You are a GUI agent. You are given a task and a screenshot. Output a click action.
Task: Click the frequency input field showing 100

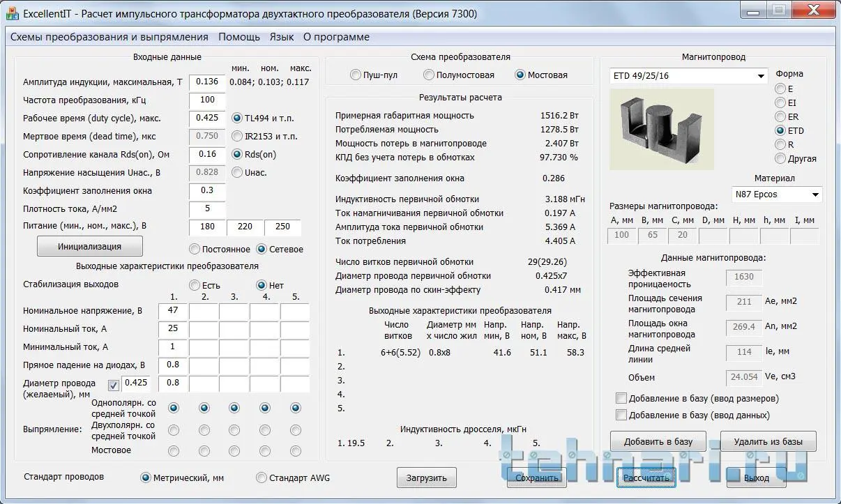pos(207,100)
